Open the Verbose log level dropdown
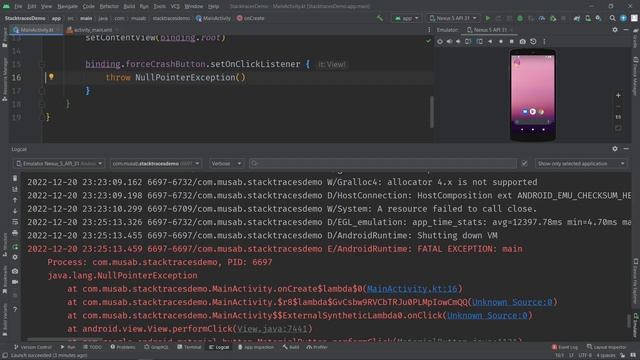The height and width of the screenshot is (360, 640). pyautogui.click(x=226, y=164)
